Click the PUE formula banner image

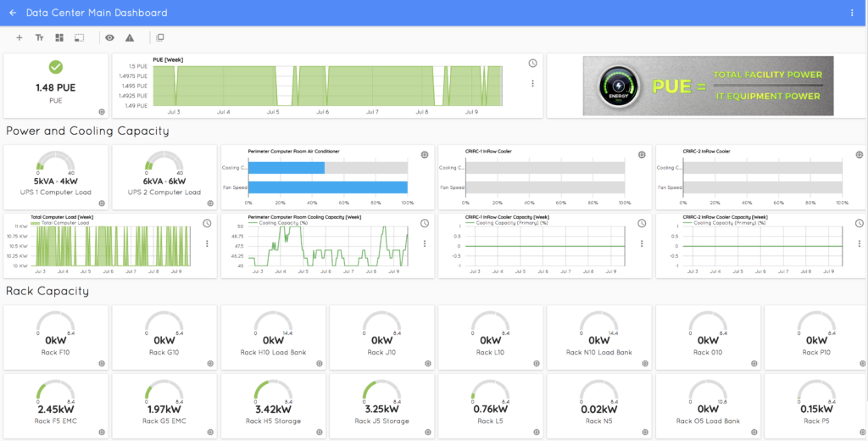click(x=708, y=86)
